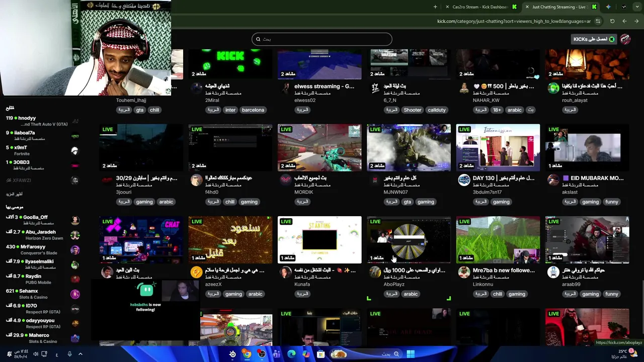Open Google Chrome from the taskbar
Screen dimensions: 644x362
[247, 354]
